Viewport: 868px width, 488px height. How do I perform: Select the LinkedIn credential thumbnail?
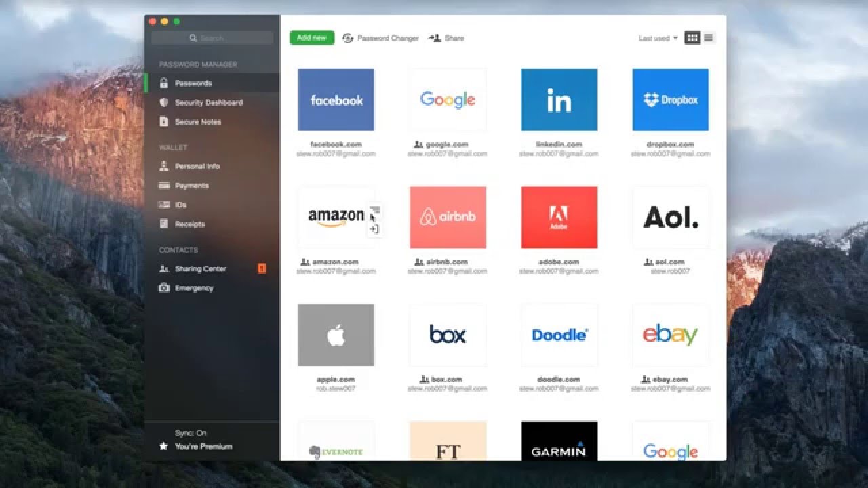(559, 100)
